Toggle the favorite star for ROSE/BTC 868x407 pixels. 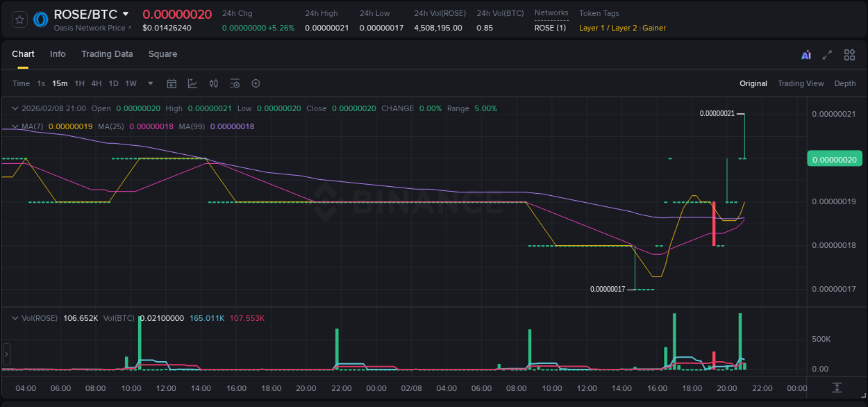click(x=19, y=19)
